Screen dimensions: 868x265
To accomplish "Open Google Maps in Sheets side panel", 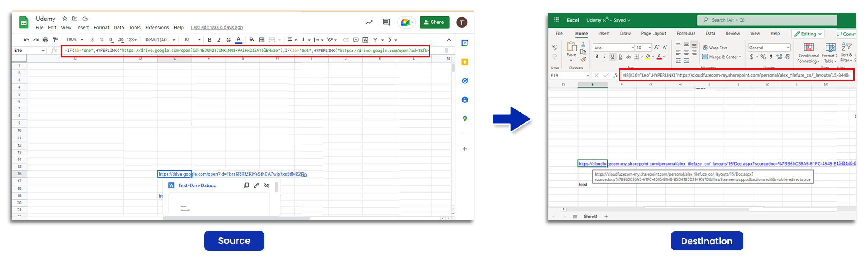I will 465,118.
